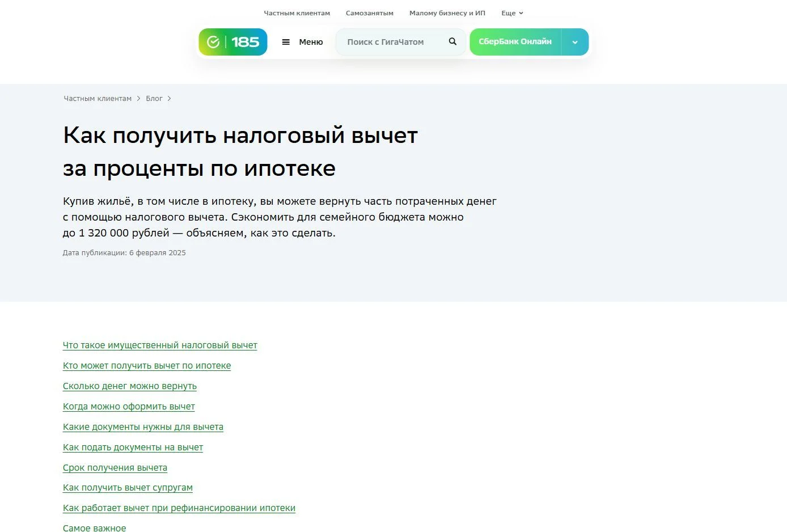Open Когда можно оформить вычет section
Screen dimensions: 787x532
[129, 407]
